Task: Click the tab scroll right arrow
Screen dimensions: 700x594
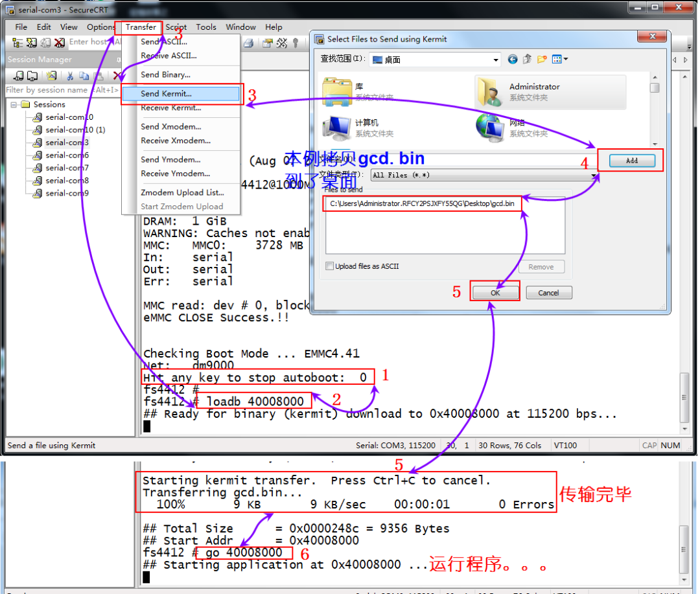Action: 686,60
